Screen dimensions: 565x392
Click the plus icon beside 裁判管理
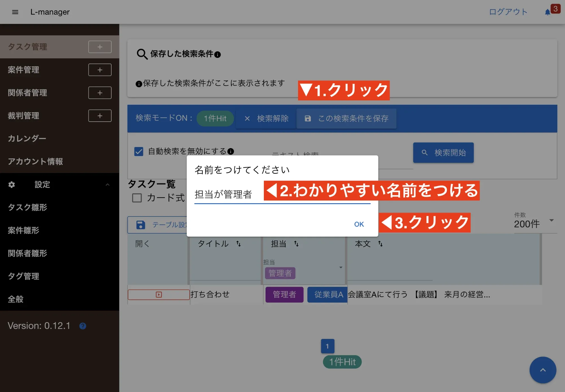point(100,116)
